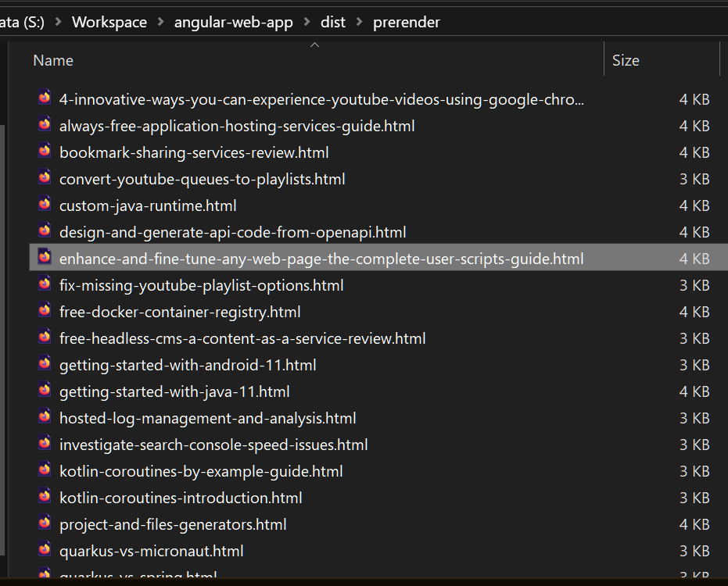
Task: Click the Firefox icon for quarkus-vs-micronaut.html
Action: pos(45,550)
